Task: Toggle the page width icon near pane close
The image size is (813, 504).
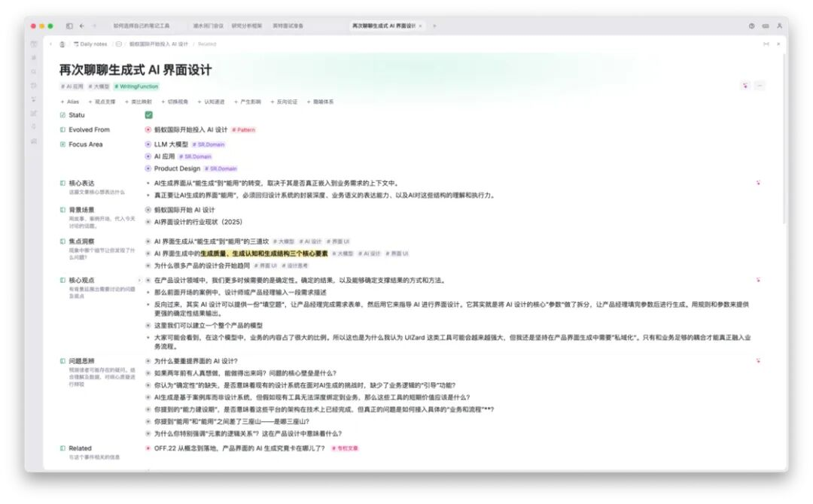Action: (766, 44)
